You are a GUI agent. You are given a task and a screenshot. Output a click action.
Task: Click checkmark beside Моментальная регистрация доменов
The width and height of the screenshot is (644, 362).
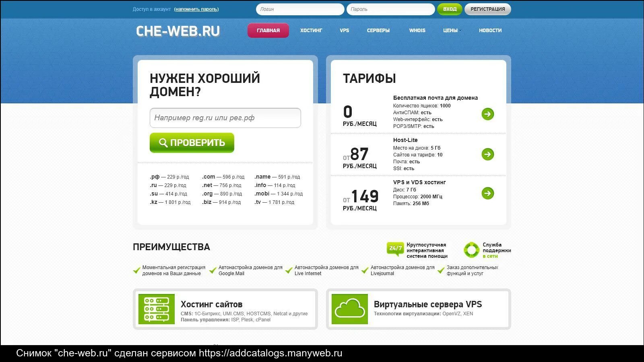136,271
